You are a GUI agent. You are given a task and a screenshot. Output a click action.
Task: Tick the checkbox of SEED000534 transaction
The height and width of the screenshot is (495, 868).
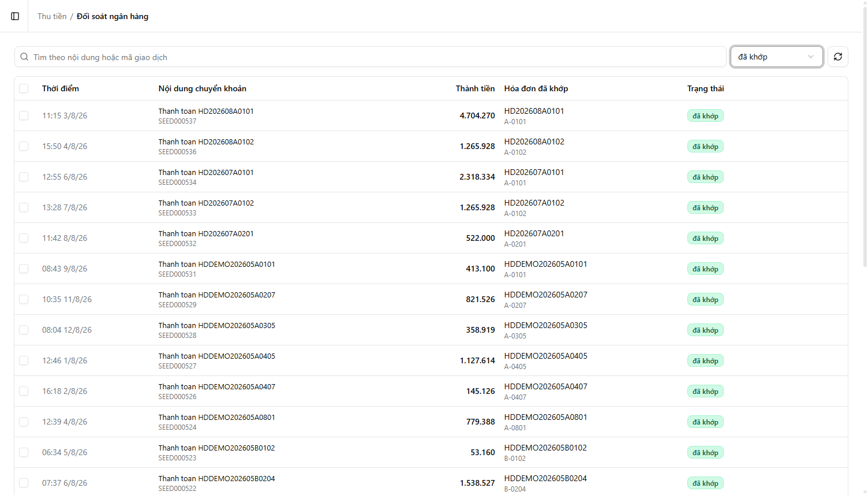click(x=24, y=177)
